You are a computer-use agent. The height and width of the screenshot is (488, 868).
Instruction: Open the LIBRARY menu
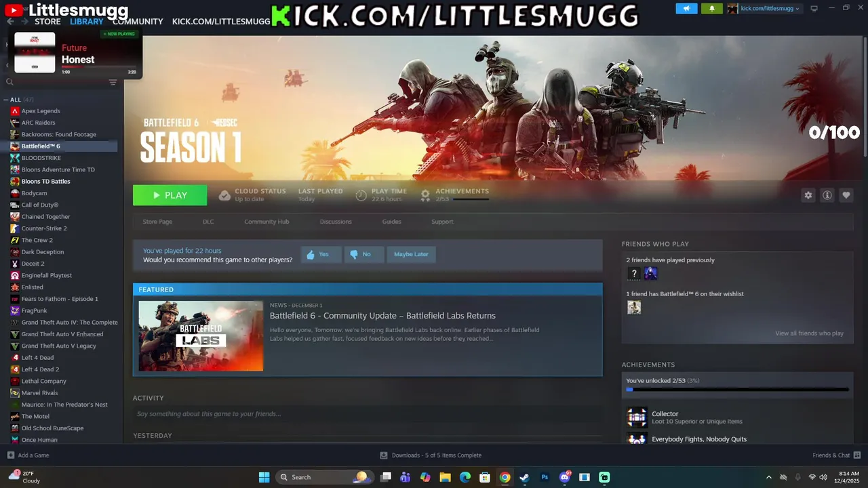87,22
